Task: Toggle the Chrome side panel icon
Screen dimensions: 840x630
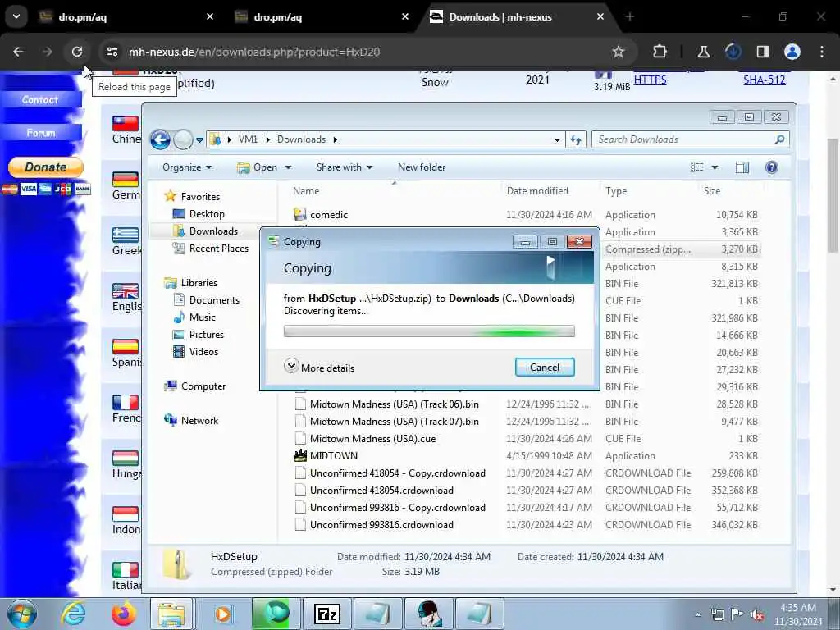Action: 762,52
